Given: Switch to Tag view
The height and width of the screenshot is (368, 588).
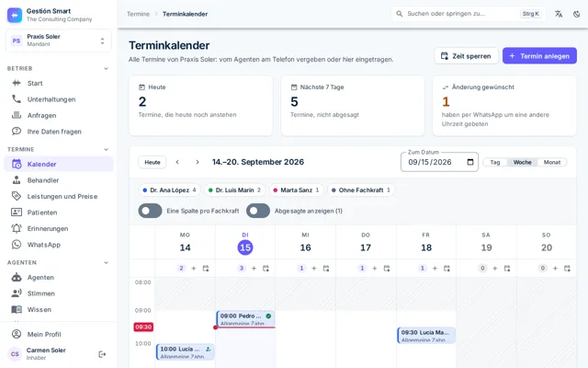Looking at the screenshot, I should coord(495,162).
